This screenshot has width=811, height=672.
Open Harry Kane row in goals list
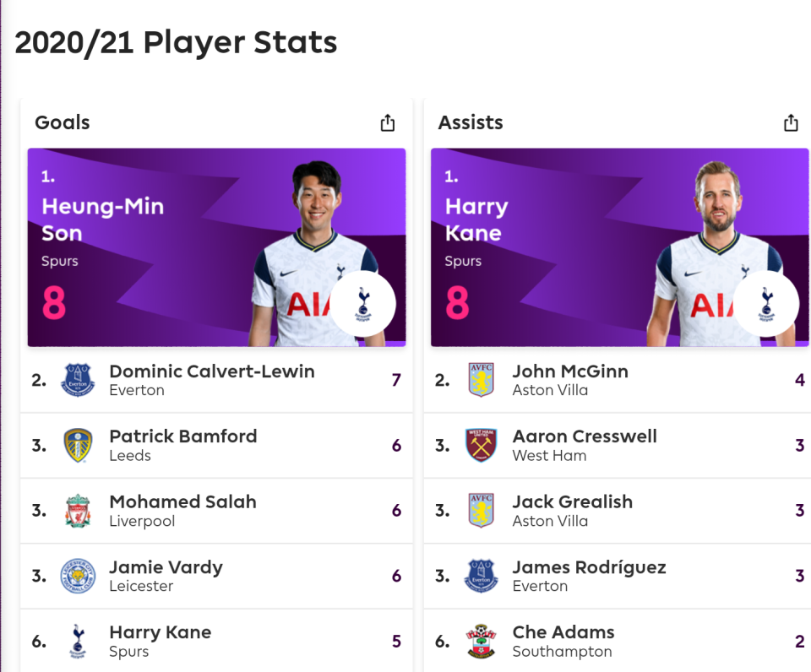click(161, 633)
